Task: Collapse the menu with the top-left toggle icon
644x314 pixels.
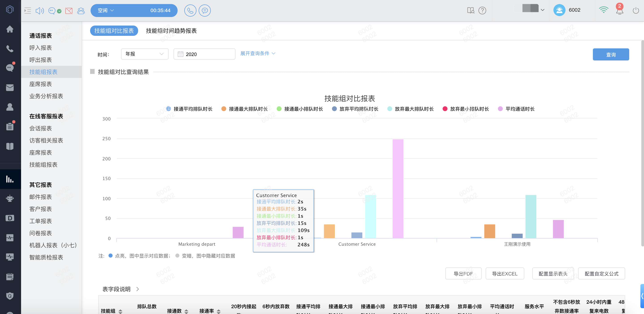Action: tap(28, 11)
